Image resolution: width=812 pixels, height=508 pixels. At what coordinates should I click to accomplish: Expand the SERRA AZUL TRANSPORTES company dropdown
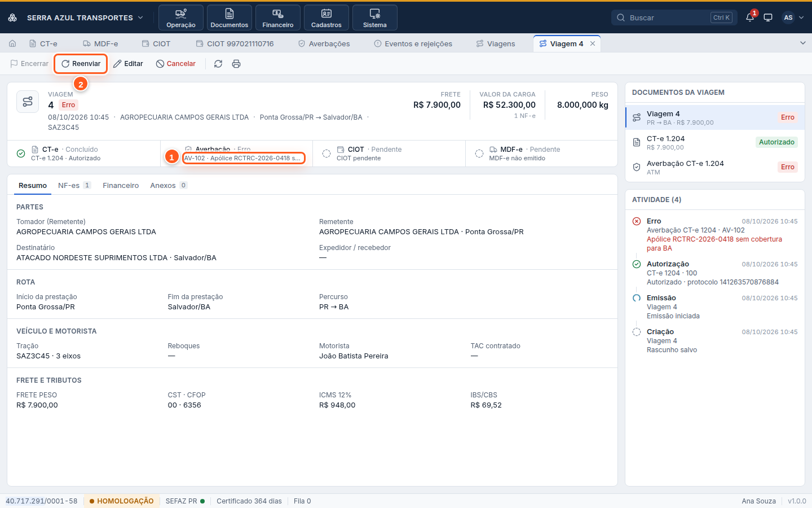point(85,17)
